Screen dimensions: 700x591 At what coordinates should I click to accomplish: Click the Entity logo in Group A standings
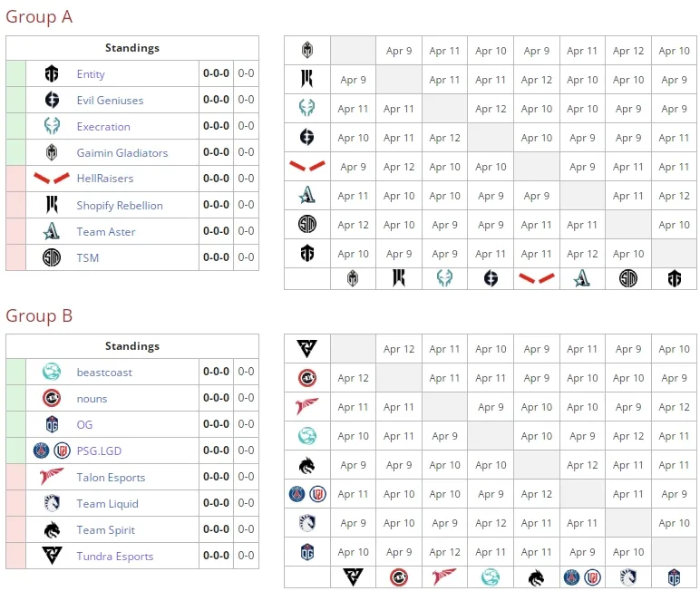pos(52,73)
